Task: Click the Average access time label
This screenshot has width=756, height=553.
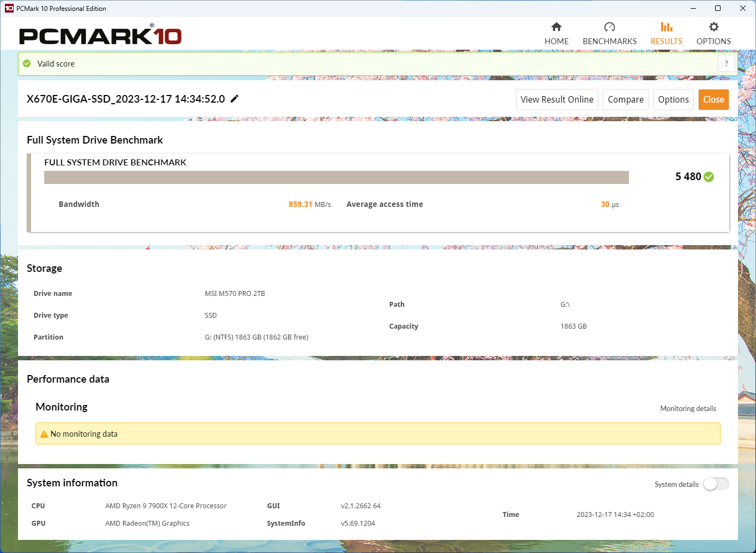Action: [385, 204]
